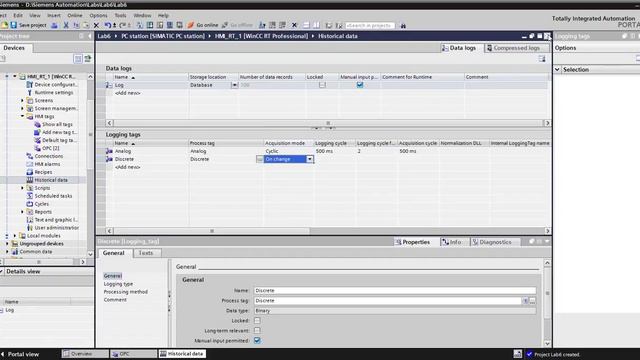This screenshot has width=640, height=360.
Task: Toggle Locked checkbox in Log row
Action: 322,85
